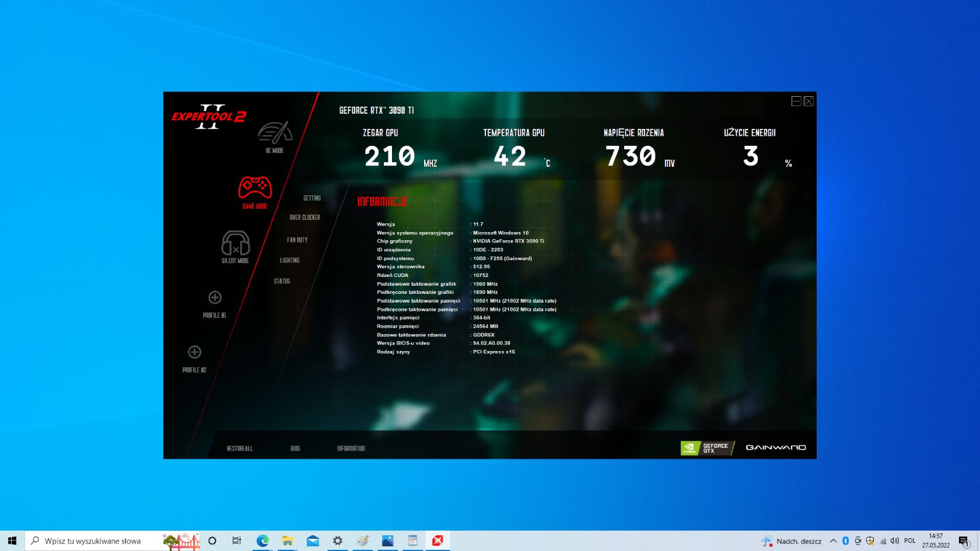Open Bluetooth settings from the system tray
Image resolution: width=980 pixels, height=551 pixels.
[845, 541]
